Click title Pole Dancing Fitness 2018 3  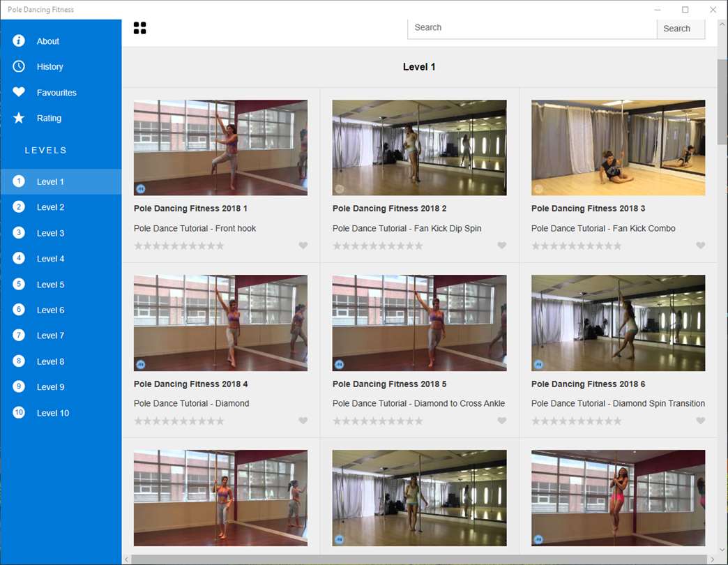click(x=588, y=209)
